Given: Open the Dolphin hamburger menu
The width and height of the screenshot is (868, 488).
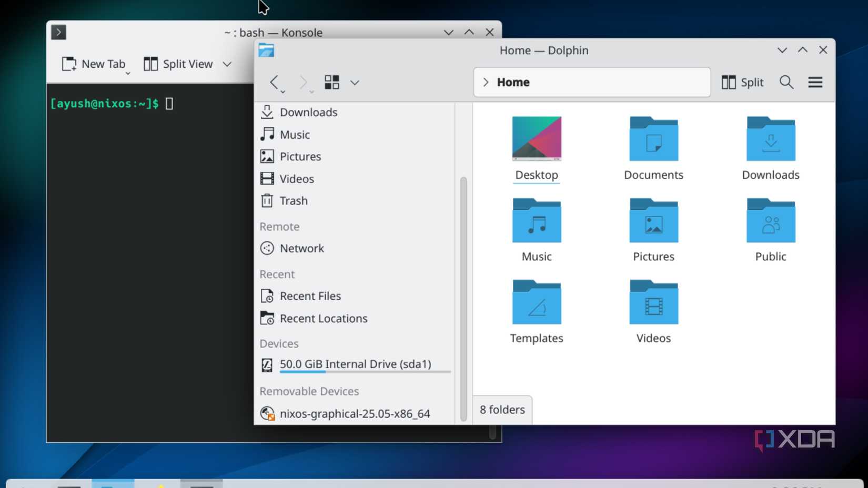Looking at the screenshot, I should pyautogui.click(x=815, y=82).
